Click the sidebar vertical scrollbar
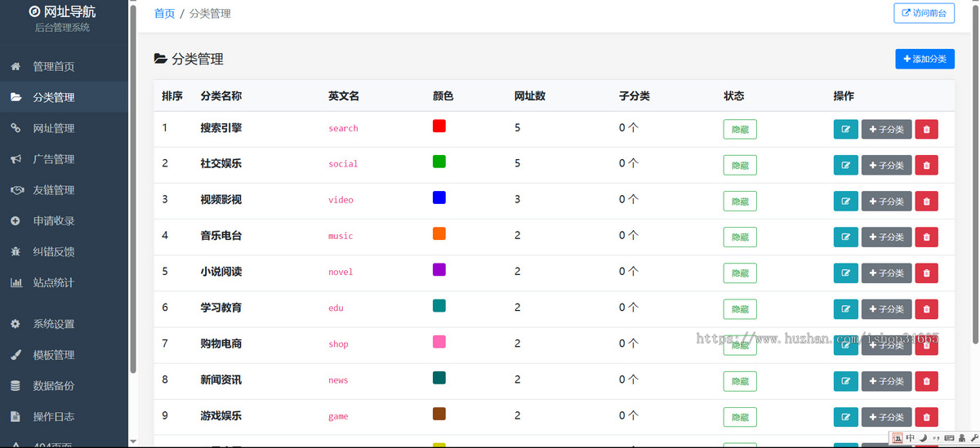Screen dimensions: 980x448 133,189
